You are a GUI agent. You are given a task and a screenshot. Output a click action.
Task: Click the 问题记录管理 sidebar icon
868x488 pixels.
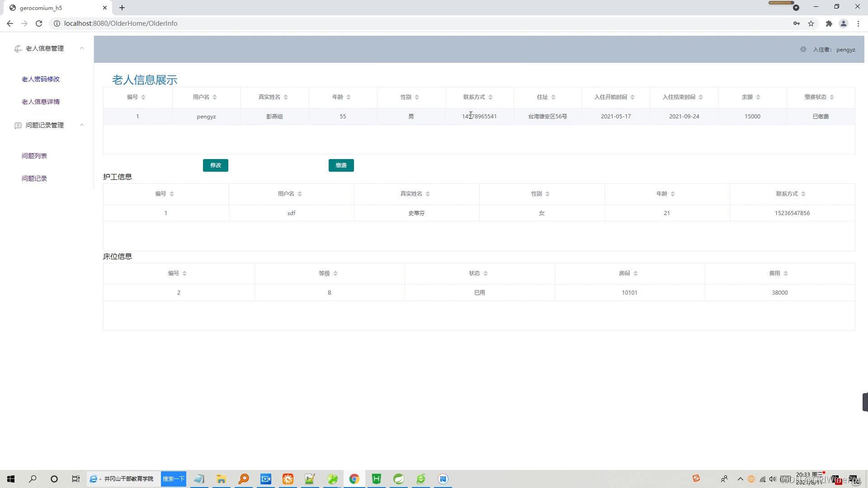coord(18,125)
